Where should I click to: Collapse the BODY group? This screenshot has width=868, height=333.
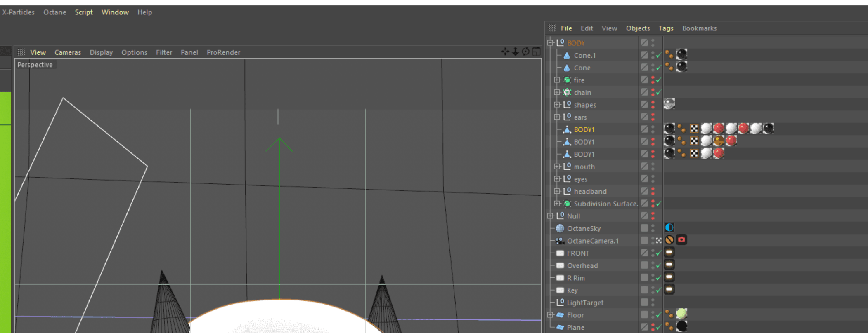click(550, 42)
